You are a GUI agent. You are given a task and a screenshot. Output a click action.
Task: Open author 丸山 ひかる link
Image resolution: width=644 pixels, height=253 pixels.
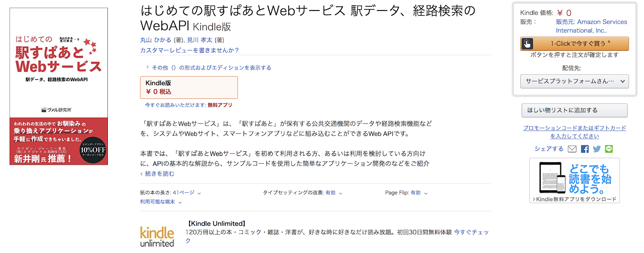pyautogui.click(x=155, y=40)
